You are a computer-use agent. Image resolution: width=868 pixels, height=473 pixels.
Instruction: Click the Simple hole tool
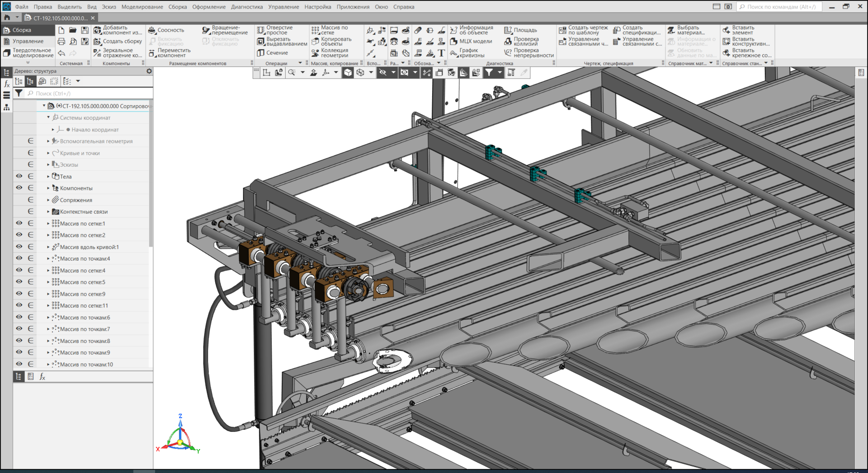pos(261,30)
